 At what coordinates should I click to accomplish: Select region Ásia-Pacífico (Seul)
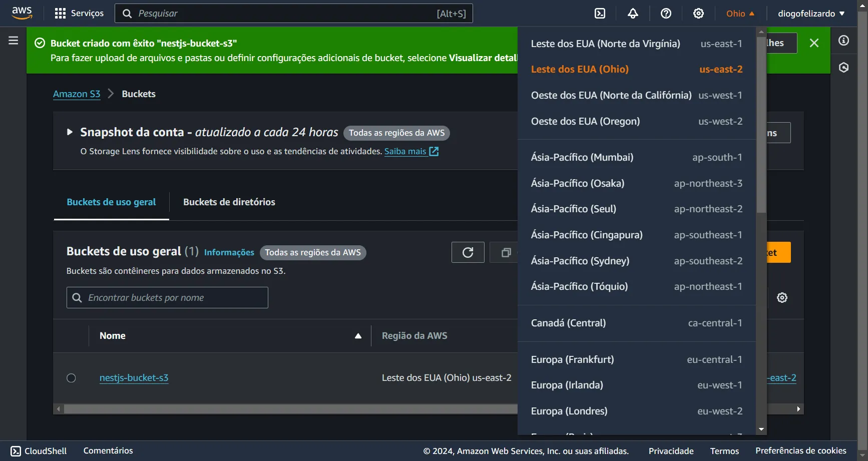point(637,209)
